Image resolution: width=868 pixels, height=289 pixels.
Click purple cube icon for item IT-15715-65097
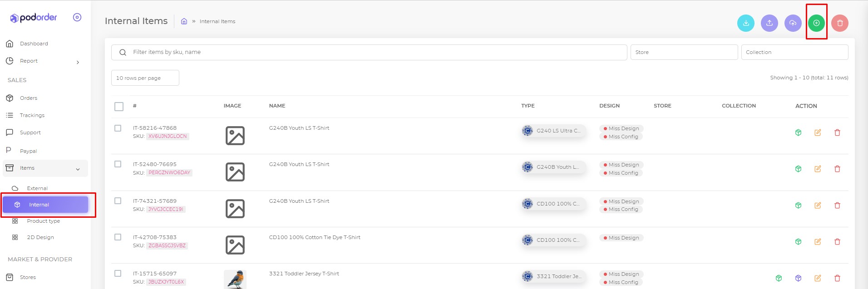point(798,278)
